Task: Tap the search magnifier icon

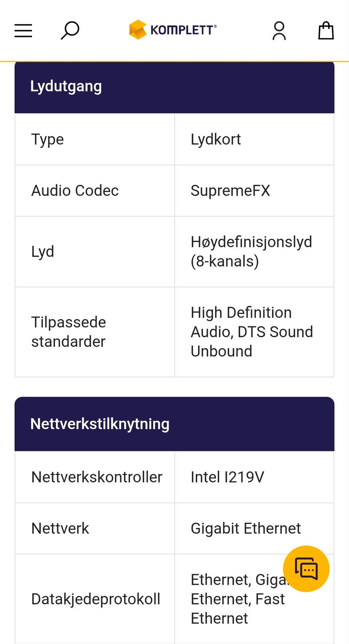Action: pos(69,30)
